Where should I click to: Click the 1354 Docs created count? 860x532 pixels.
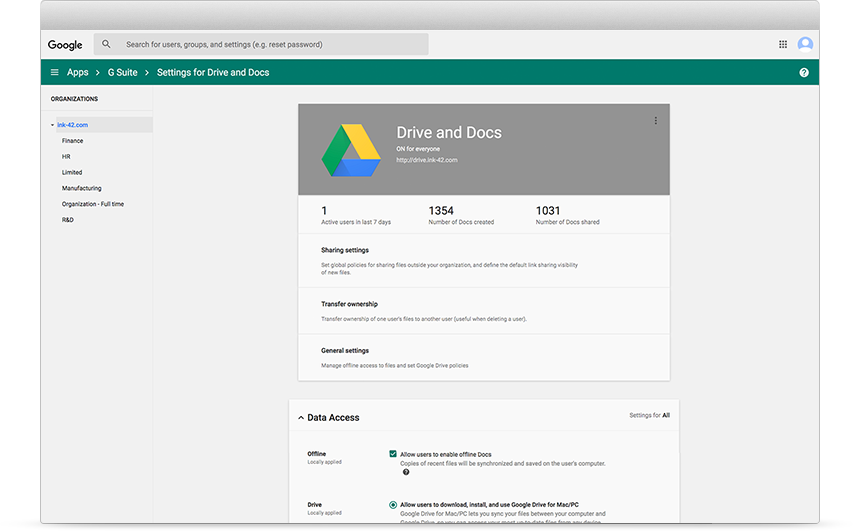(x=441, y=211)
